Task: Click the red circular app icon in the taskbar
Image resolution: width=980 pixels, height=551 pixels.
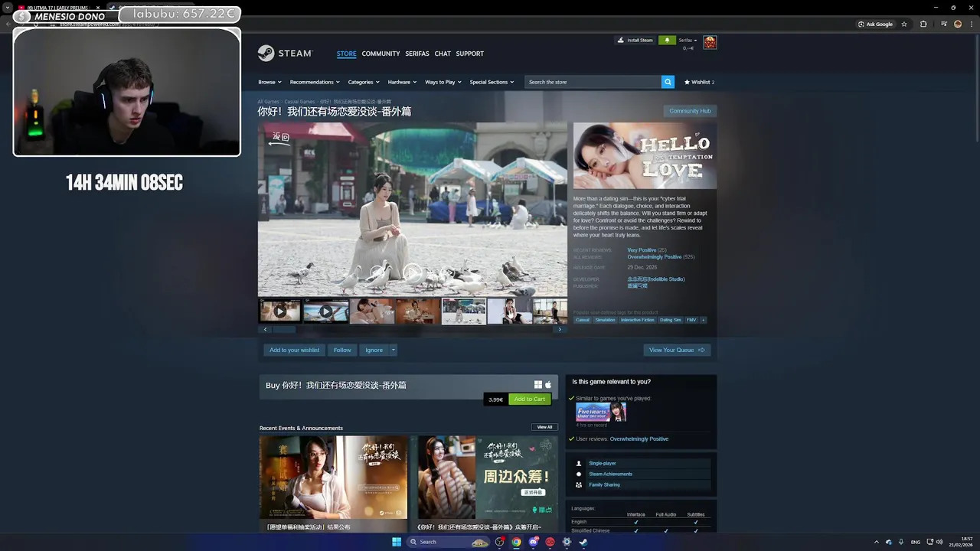Action: pos(550,542)
